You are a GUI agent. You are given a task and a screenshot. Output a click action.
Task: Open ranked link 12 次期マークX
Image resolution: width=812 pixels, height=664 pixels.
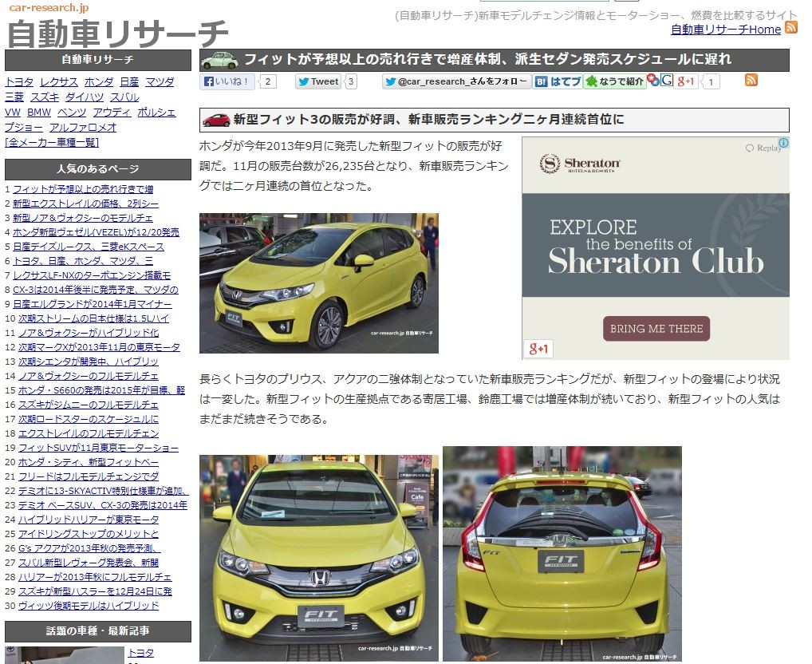(x=100, y=347)
